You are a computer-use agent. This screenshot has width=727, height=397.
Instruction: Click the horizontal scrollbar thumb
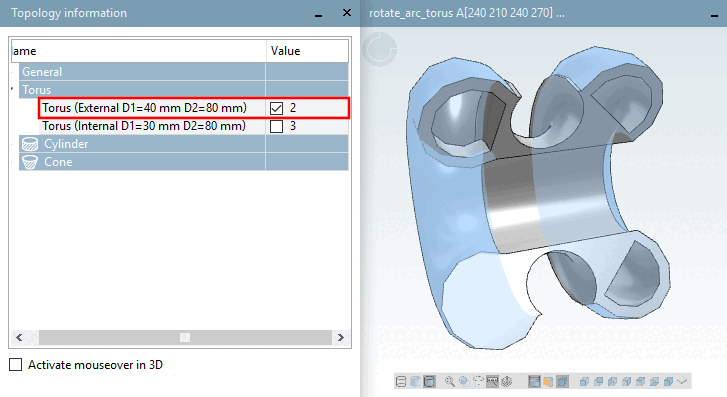pyautogui.click(x=185, y=337)
